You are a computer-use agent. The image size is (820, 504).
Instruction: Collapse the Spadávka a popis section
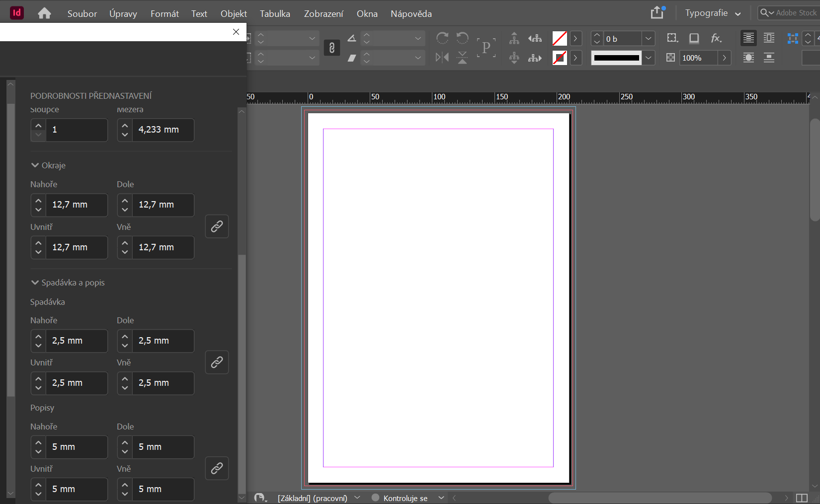tap(34, 282)
